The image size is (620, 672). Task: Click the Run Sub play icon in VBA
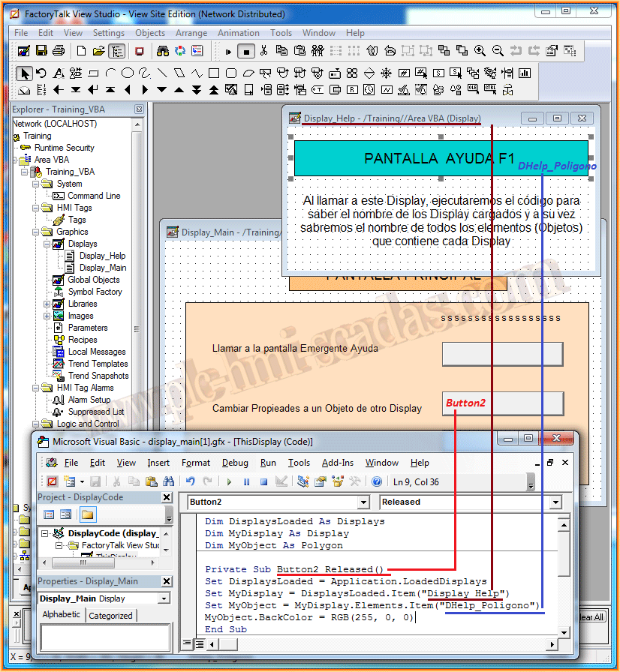pos(229,481)
